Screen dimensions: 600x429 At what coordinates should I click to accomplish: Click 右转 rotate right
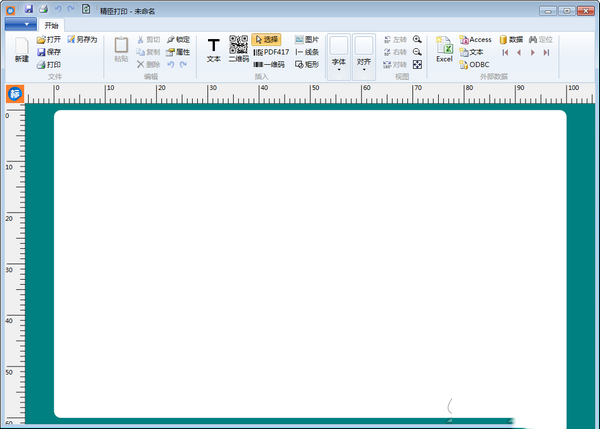395,52
